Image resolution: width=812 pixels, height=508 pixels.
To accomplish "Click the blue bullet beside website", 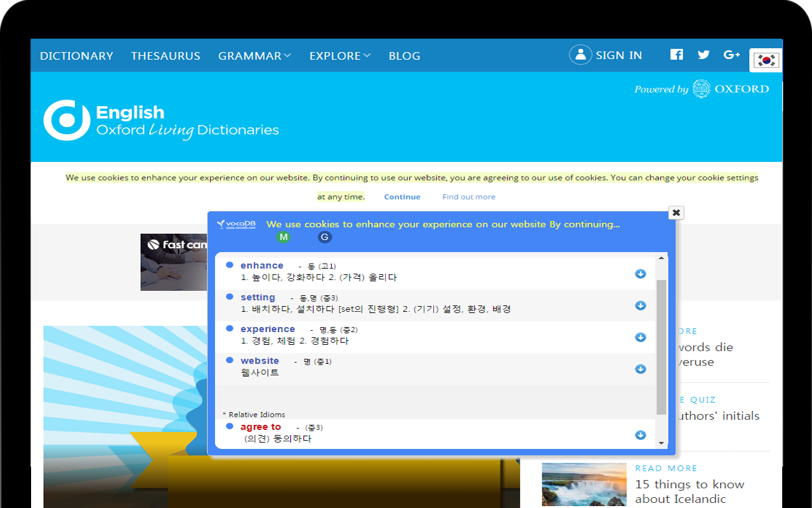I will pos(230,360).
